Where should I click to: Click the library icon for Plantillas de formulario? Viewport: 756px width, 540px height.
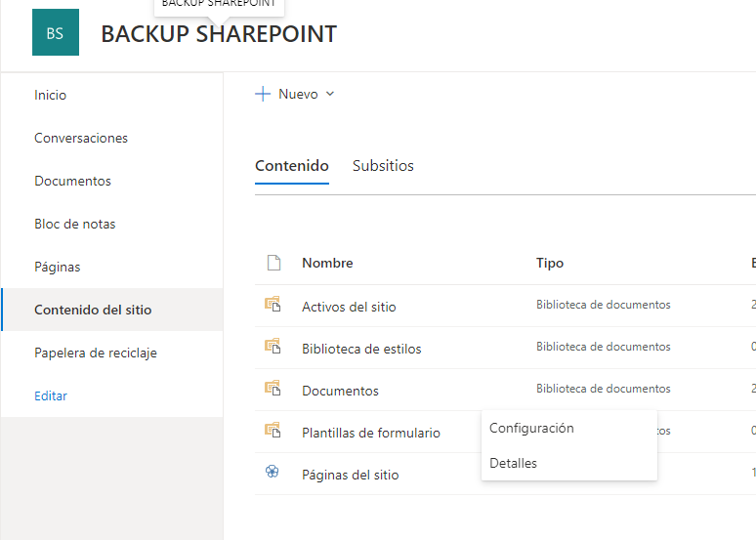[273, 430]
